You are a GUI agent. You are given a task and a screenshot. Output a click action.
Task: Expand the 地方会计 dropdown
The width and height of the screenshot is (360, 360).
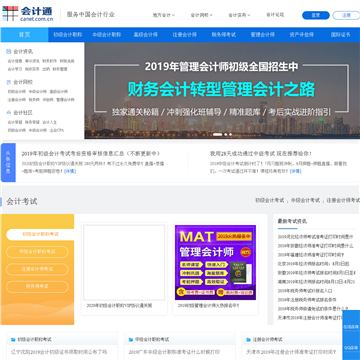pos(164,15)
